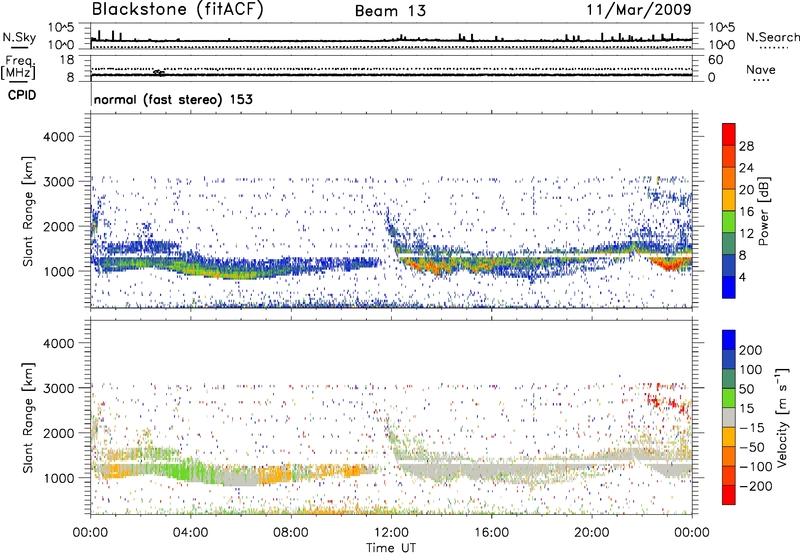Screen dimensions: 800x554
Task: Click the 'N.Search' legend label
Action: (772, 37)
